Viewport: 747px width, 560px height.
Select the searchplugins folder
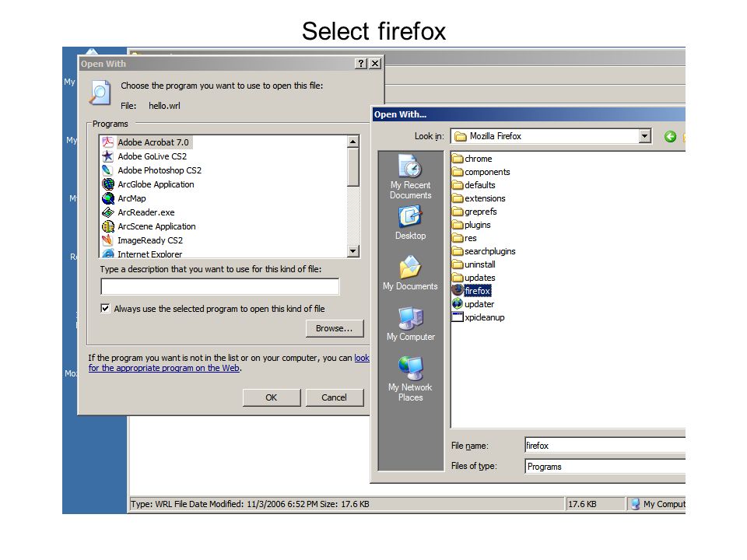coord(483,251)
